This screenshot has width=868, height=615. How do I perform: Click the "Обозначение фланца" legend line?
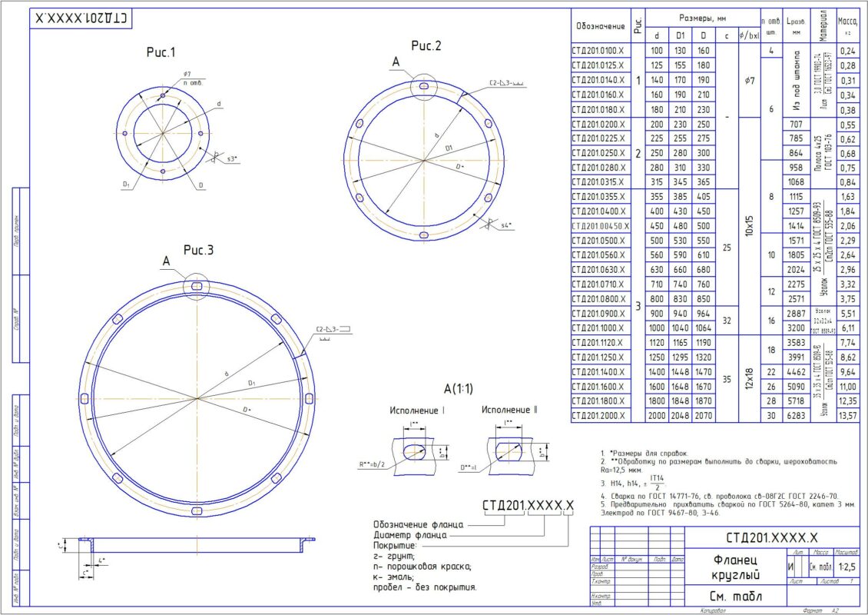(x=418, y=525)
